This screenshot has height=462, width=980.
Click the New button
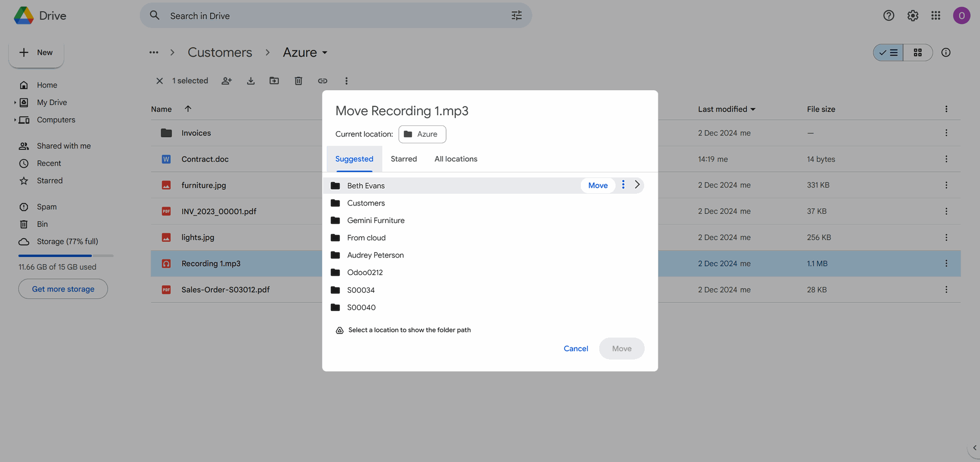36,53
